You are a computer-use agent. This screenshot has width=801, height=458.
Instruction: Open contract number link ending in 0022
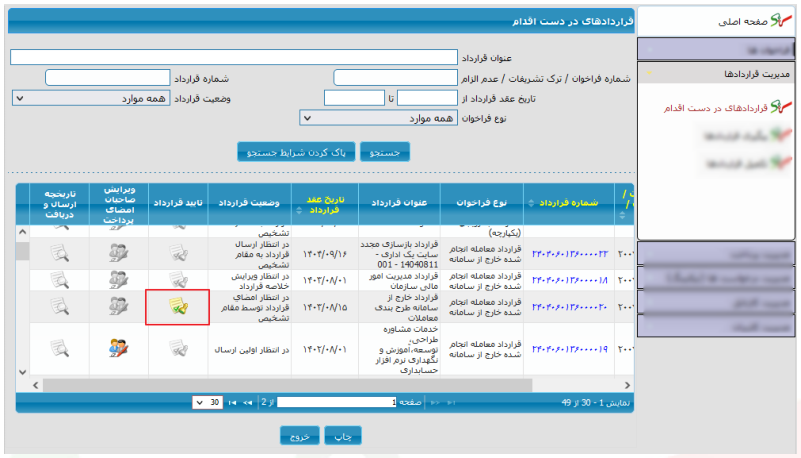coord(570,254)
